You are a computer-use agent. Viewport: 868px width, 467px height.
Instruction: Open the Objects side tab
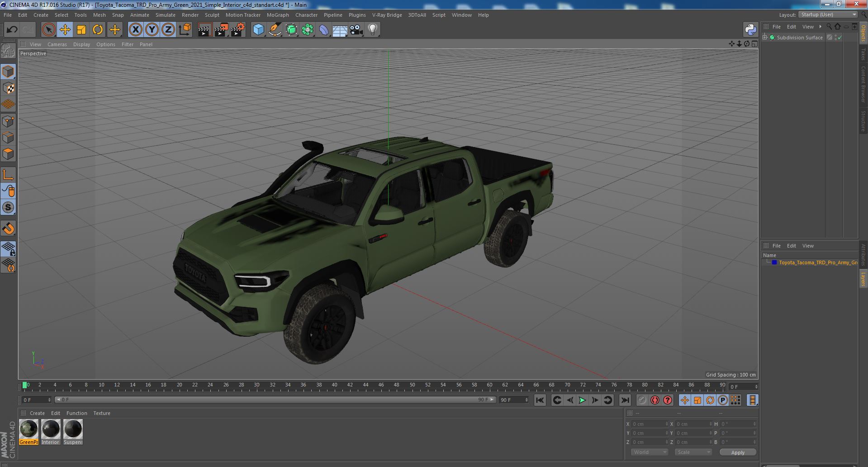(863, 33)
